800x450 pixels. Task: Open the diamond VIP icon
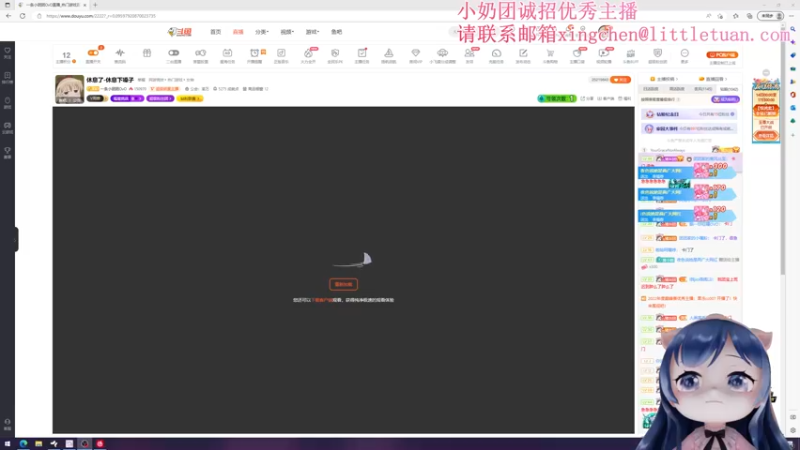416,53
